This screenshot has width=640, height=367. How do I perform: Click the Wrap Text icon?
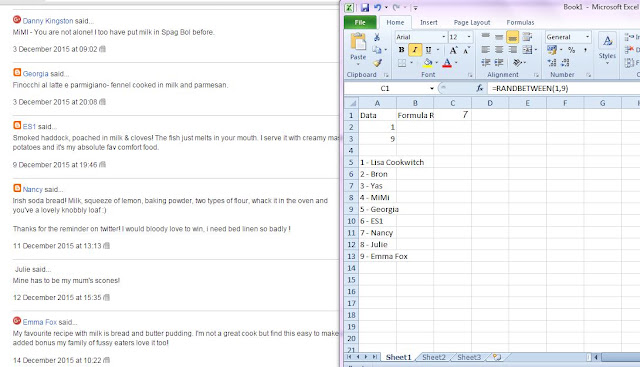coord(527,37)
